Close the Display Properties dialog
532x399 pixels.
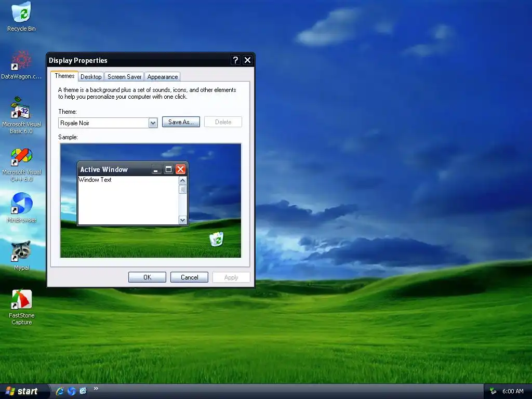(248, 60)
